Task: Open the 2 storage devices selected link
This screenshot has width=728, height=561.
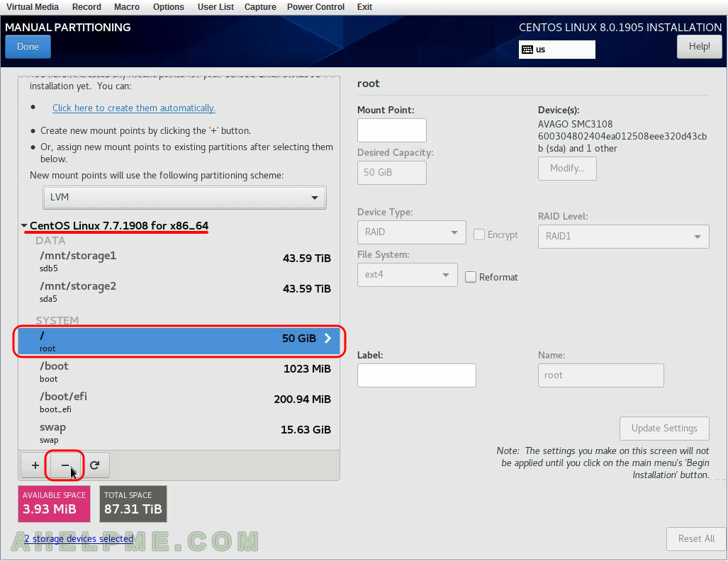Action: point(79,539)
